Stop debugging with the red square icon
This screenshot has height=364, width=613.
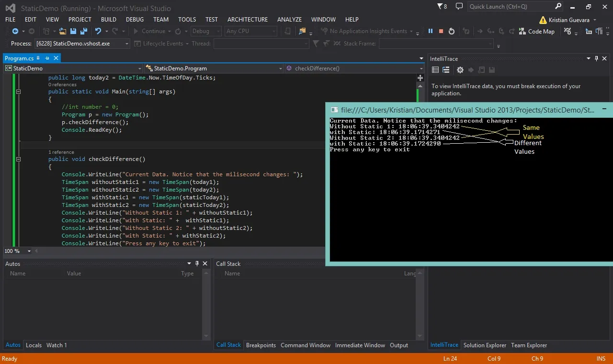[441, 31]
